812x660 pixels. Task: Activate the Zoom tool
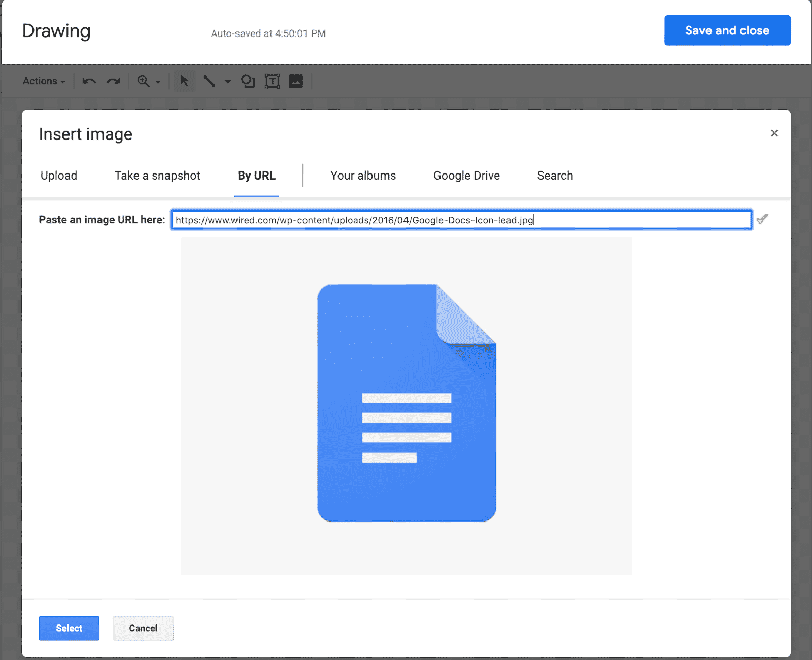pyautogui.click(x=143, y=81)
